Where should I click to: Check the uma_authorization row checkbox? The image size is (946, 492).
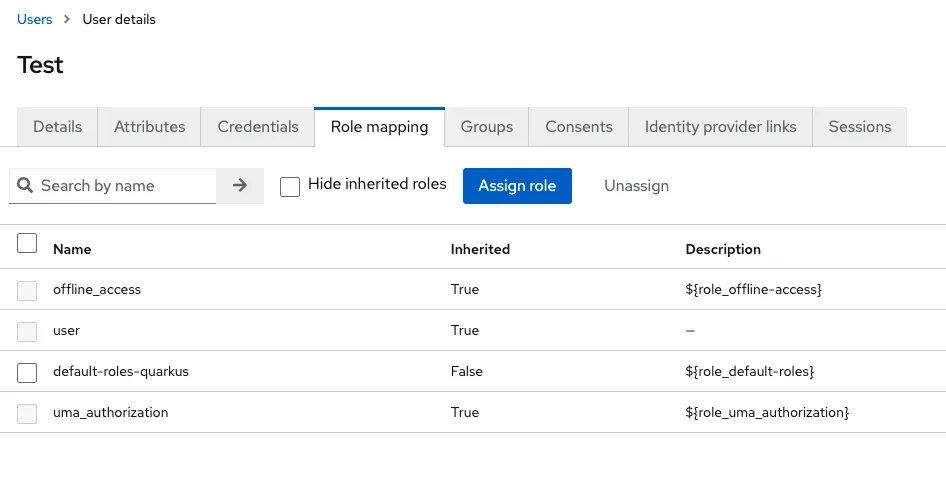pyautogui.click(x=27, y=413)
